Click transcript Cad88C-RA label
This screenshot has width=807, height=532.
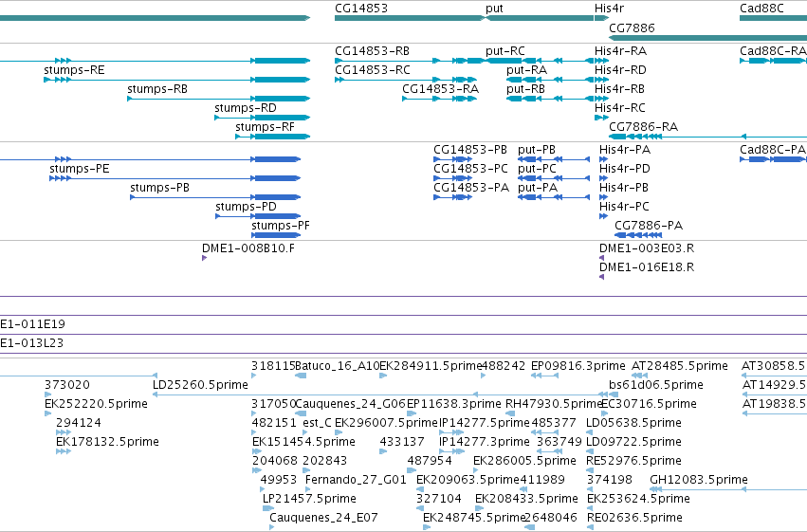pyautogui.click(x=773, y=51)
